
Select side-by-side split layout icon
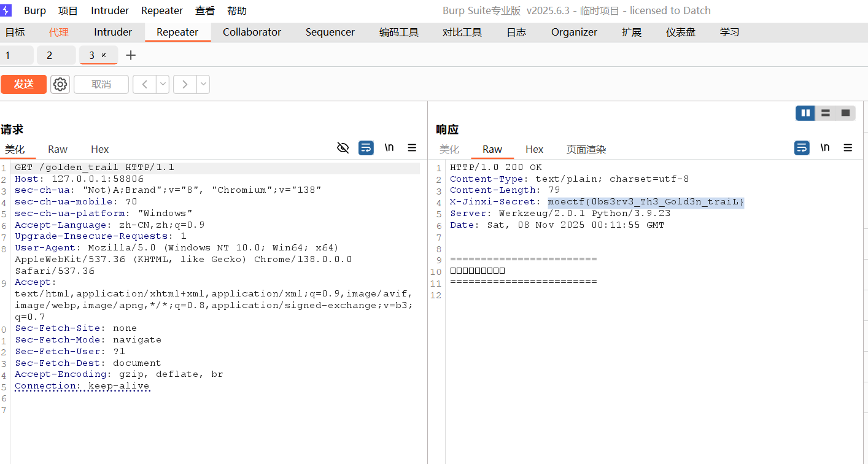(x=805, y=113)
